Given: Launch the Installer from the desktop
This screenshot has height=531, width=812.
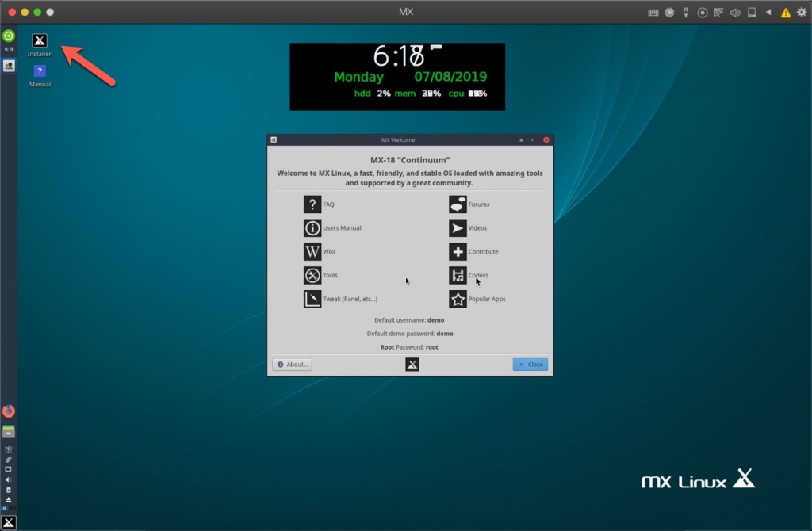Looking at the screenshot, I should click(39, 41).
